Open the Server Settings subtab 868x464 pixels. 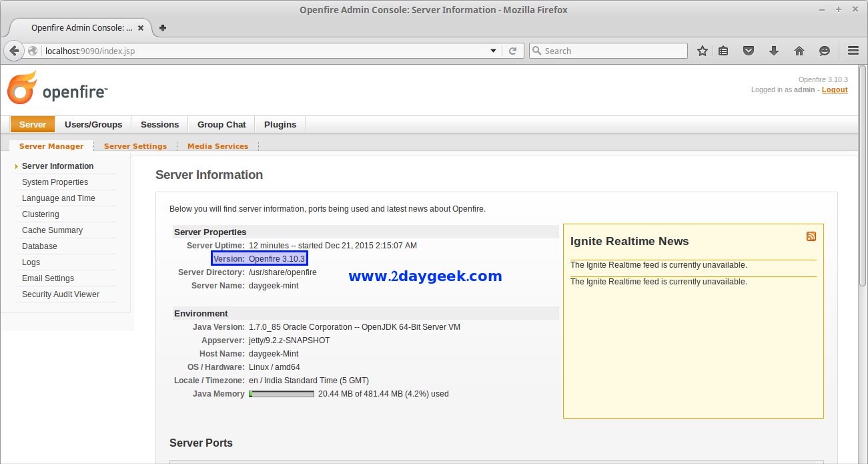pyautogui.click(x=135, y=146)
